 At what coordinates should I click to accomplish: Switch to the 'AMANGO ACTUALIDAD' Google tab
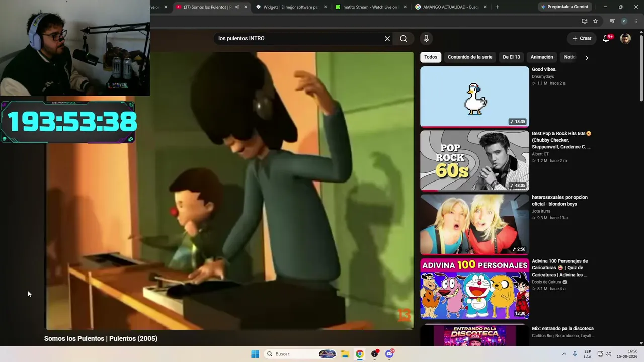click(451, 7)
